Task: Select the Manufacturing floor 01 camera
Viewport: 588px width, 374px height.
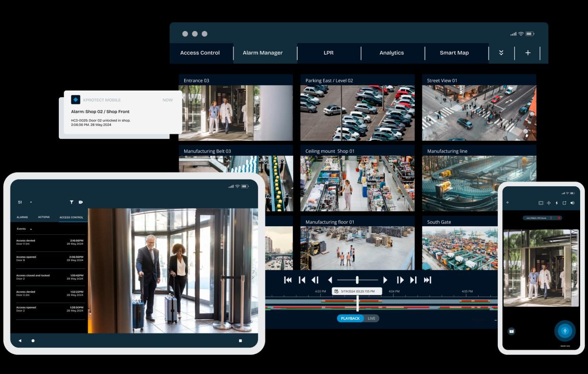Action: (x=358, y=243)
